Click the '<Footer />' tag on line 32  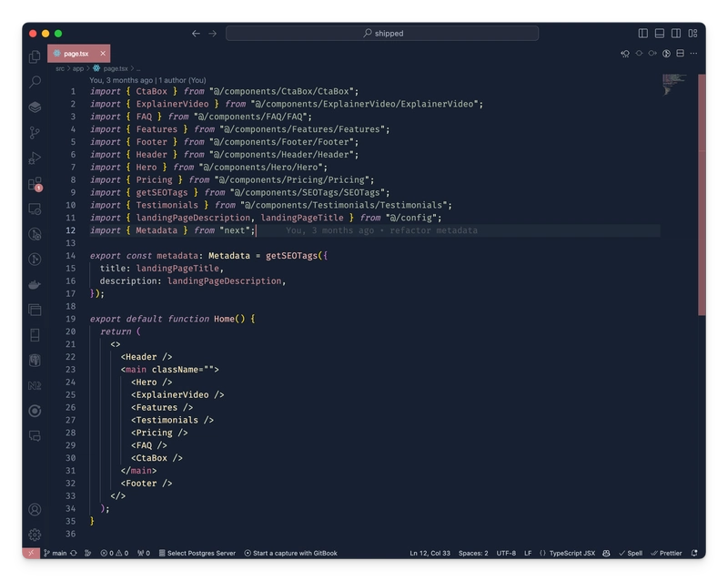[x=147, y=484]
